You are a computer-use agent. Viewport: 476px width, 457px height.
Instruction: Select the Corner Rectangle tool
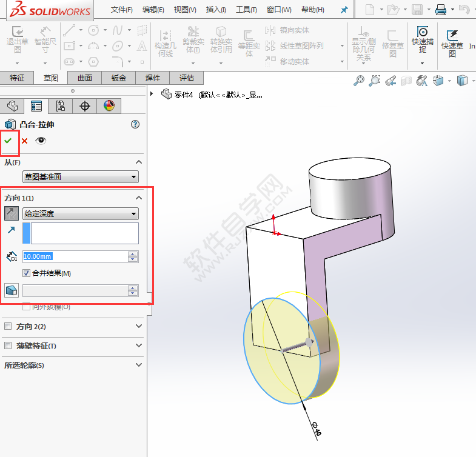point(69,46)
